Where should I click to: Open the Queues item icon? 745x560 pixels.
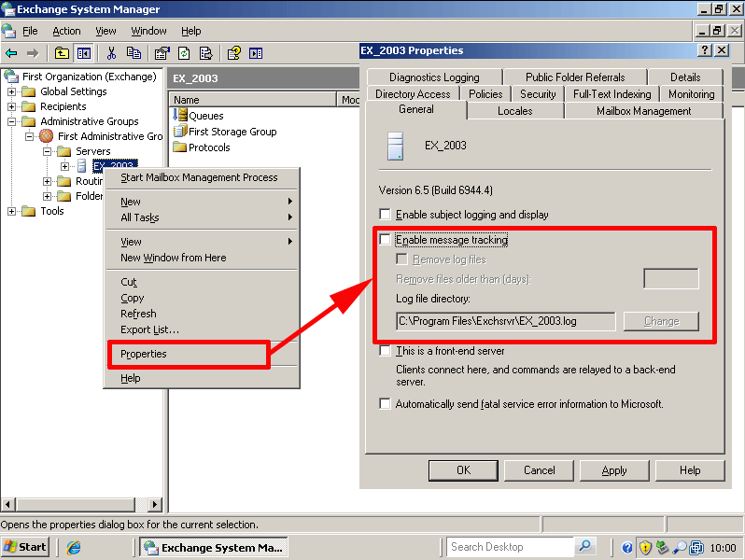179,116
